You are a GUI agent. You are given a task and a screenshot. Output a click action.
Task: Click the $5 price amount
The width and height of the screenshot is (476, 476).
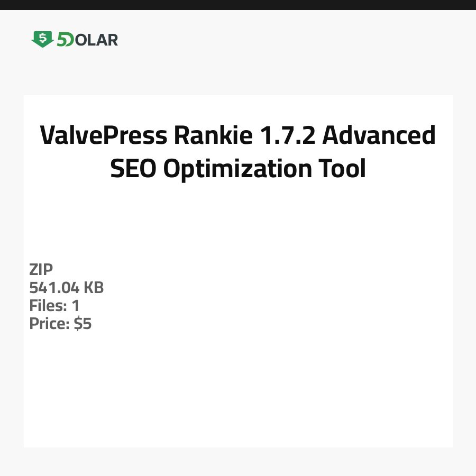(83, 324)
